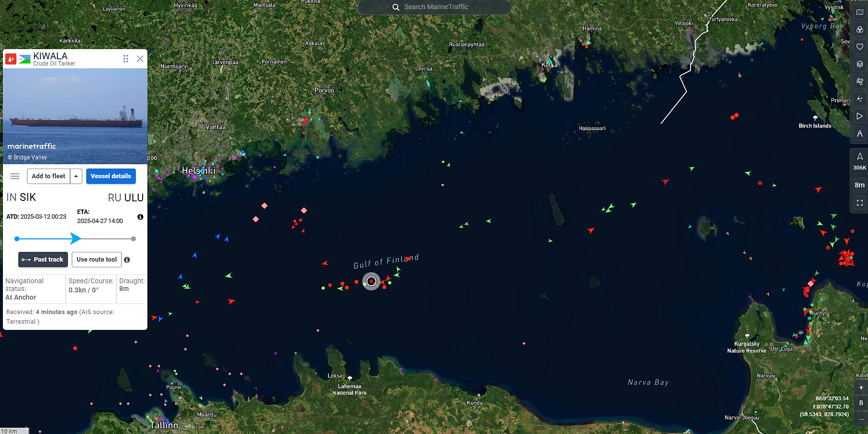The image size is (868, 434).
Task: Toggle fullscreen map view
Action: point(860,203)
